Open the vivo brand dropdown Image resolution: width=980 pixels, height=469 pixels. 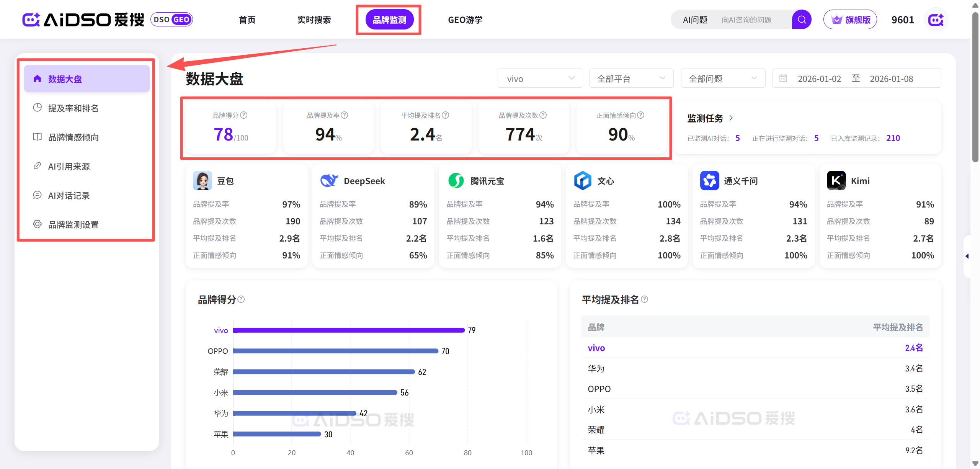click(539, 78)
